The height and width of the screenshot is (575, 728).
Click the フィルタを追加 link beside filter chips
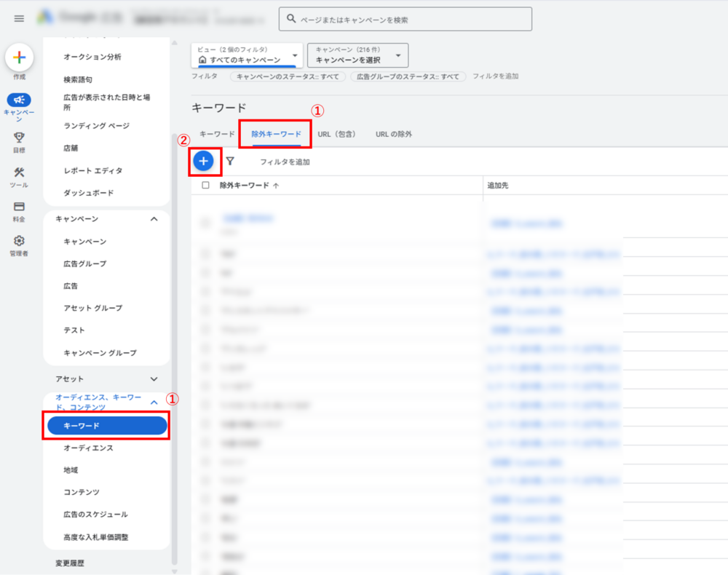point(495,76)
